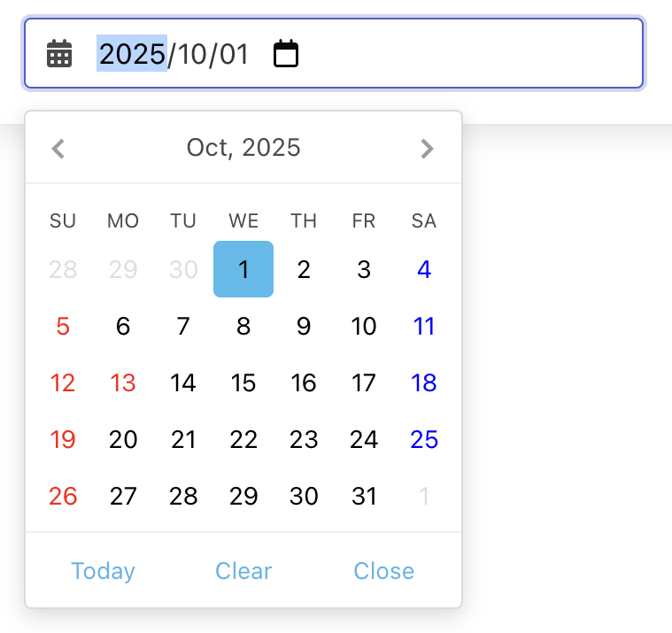672x633 pixels.
Task: Click greyed-out September 28 date
Action: pos(63,270)
